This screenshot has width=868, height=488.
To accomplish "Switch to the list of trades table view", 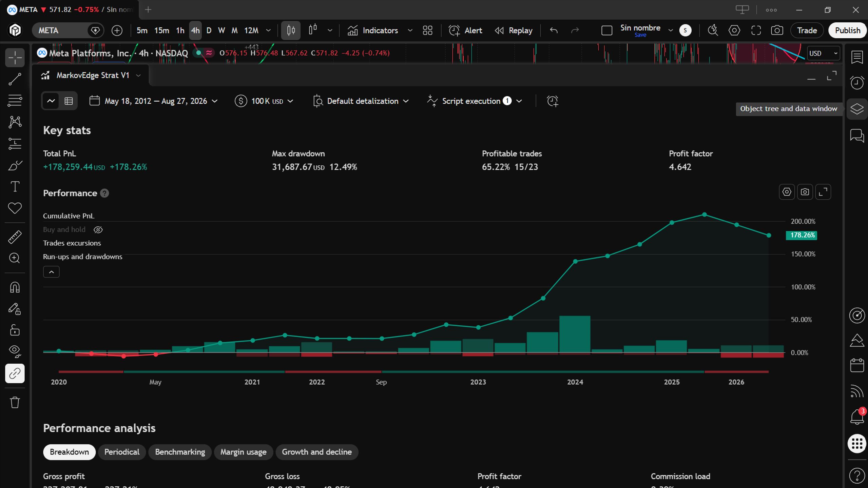I will pyautogui.click(x=69, y=101).
